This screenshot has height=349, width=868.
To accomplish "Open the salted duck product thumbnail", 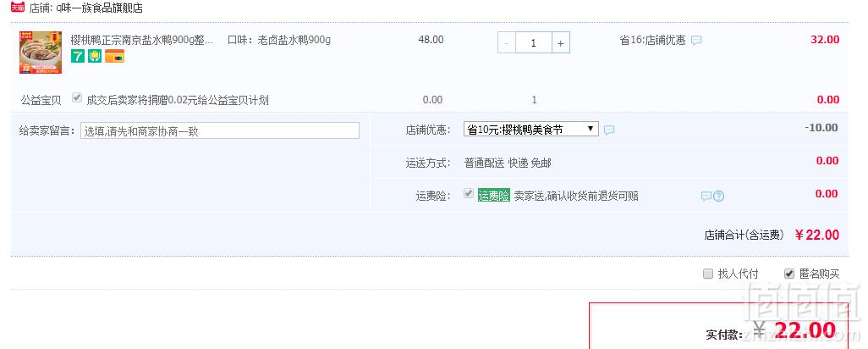I will point(41,52).
